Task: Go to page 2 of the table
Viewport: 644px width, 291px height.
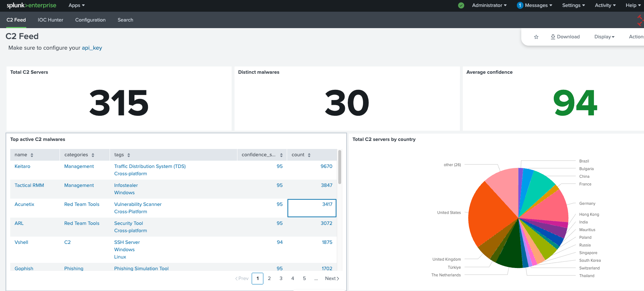Action: tap(269, 278)
